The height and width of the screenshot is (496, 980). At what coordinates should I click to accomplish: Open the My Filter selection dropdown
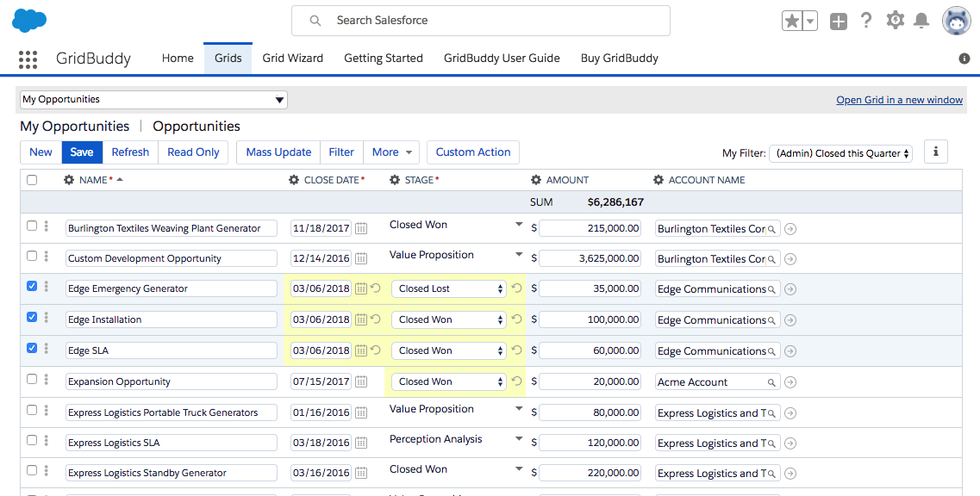click(840, 153)
